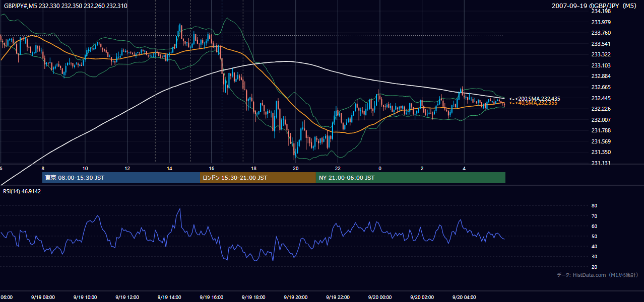Click the 9/19 16:00 bottom time label
Image resolution: width=644 pixels, height=302 pixels.
(x=211, y=297)
